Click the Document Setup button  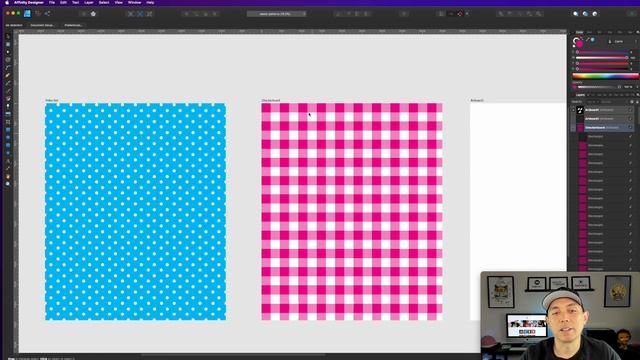tap(42, 25)
